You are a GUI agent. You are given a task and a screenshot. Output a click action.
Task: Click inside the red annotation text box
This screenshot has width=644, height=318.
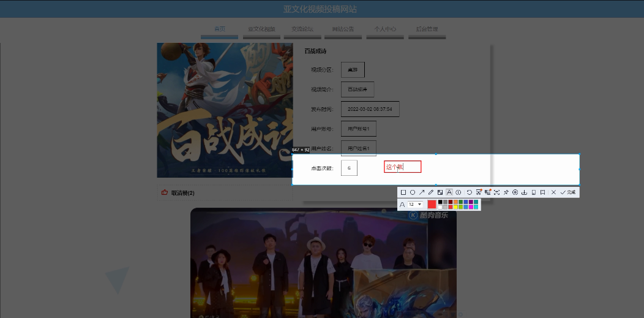tap(403, 167)
